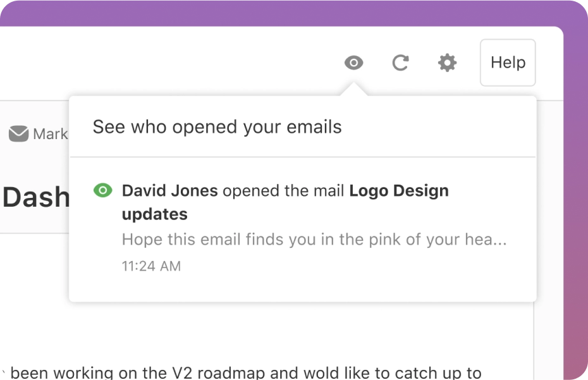Click the Help button
The image size is (588, 380).
pyautogui.click(x=508, y=63)
